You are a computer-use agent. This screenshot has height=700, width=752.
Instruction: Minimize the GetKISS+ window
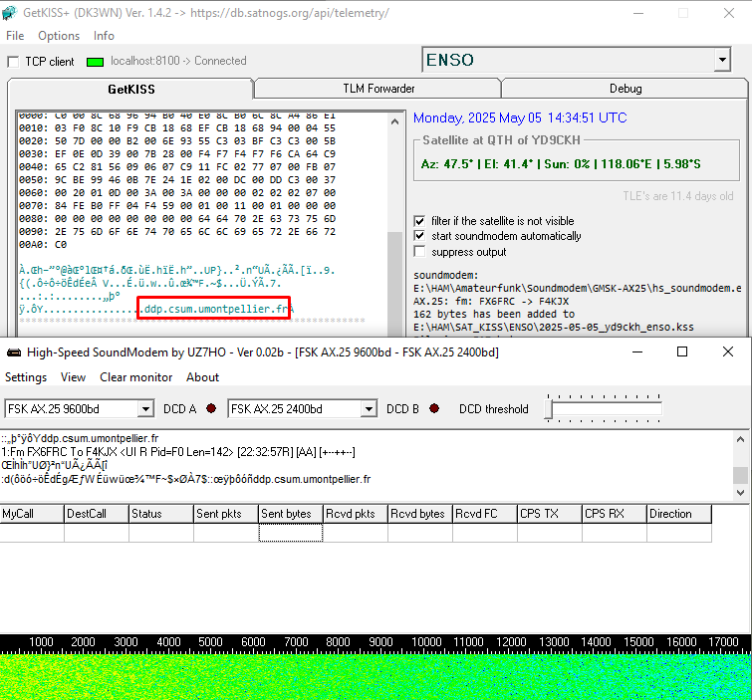pyautogui.click(x=638, y=13)
